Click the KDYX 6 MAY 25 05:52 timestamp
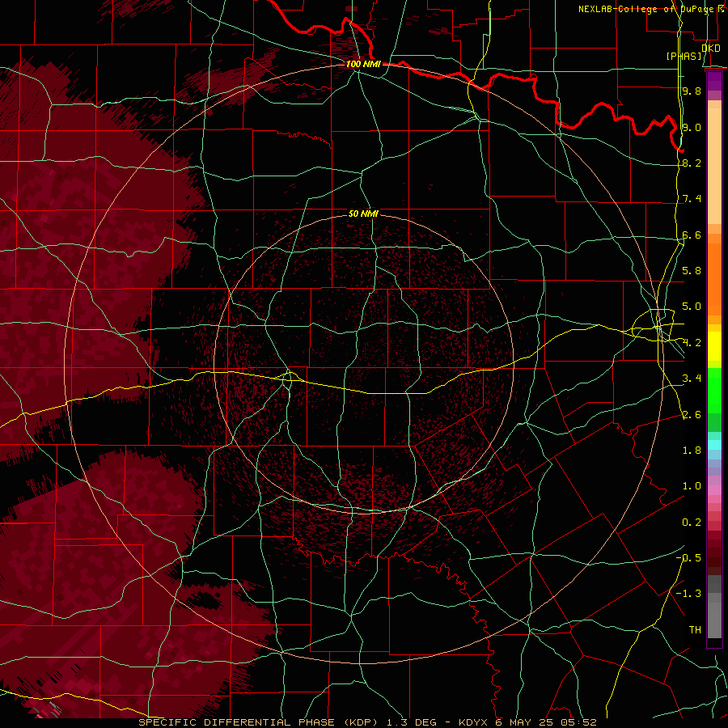Viewport: 728px width, 728px height. [527, 722]
